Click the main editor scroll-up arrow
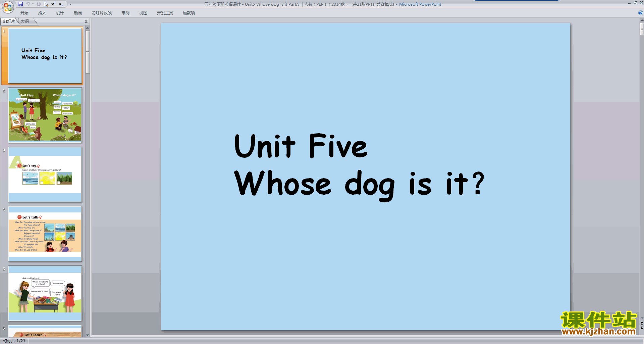This screenshot has width=644, height=344. click(x=642, y=20)
